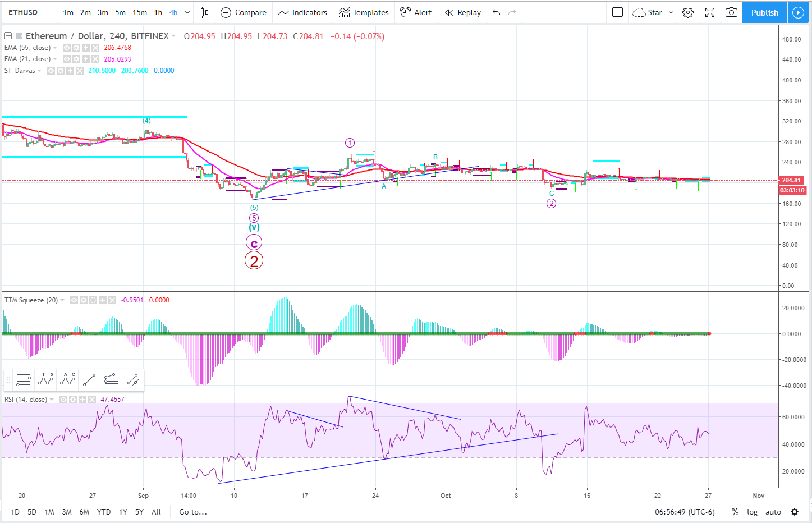The width and height of the screenshot is (812, 523).
Task: Select the parallel channel tool
Action: 133,380
